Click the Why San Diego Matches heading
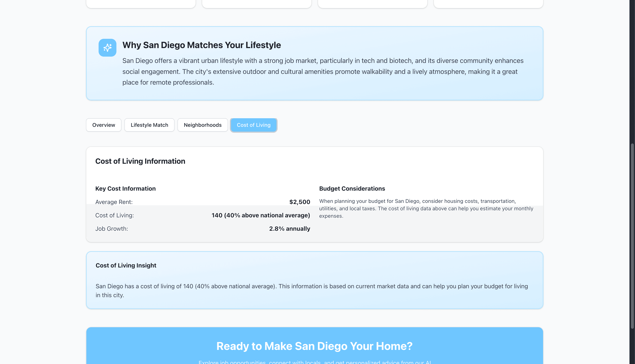The height and width of the screenshot is (364, 635). [x=201, y=45]
